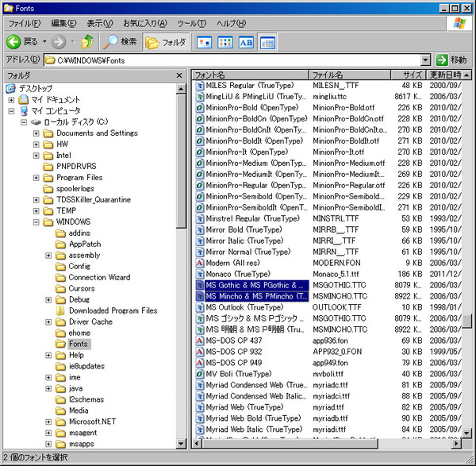Screen dimensions: 476x466
Task: Click file name MinionPro-Regular.otf
Action: [349, 185]
